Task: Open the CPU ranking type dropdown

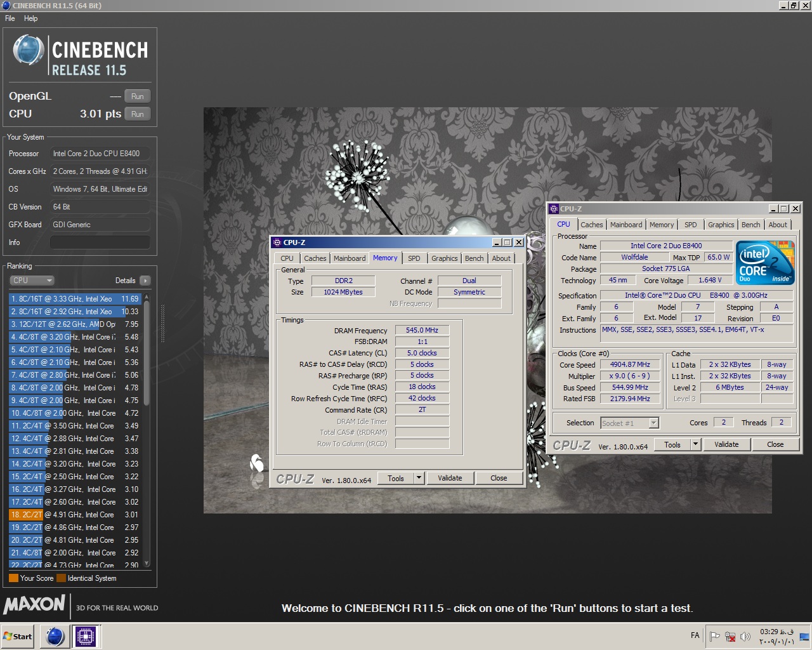Action: tap(32, 281)
